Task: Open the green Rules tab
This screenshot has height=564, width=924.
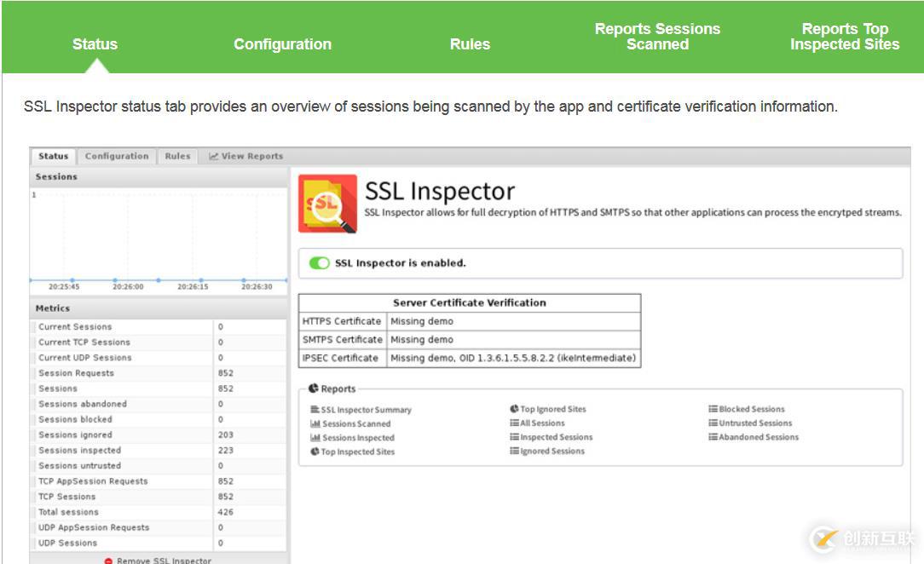Action: click(470, 44)
